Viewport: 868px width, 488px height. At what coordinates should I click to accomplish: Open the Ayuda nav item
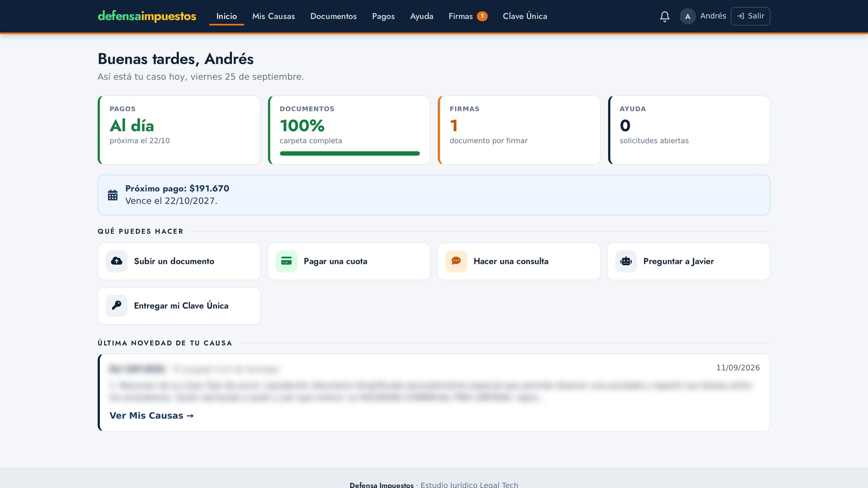coord(422,16)
